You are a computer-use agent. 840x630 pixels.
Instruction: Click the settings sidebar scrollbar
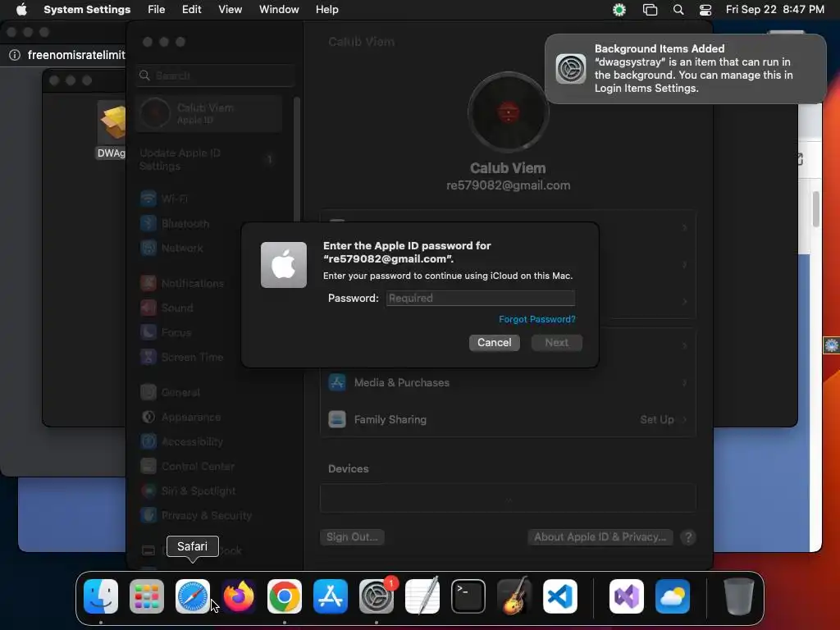coord(297,160)
